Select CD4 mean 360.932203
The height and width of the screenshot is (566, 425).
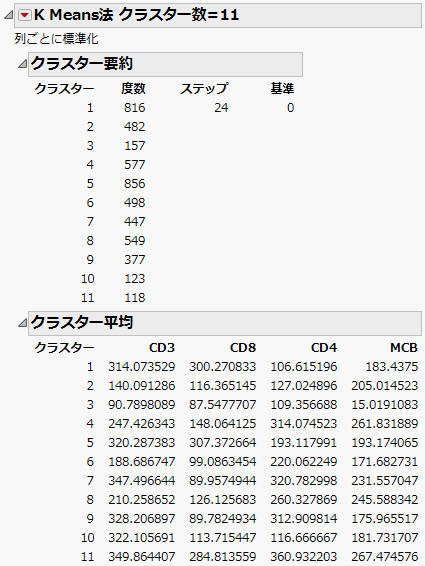point(304,557)
